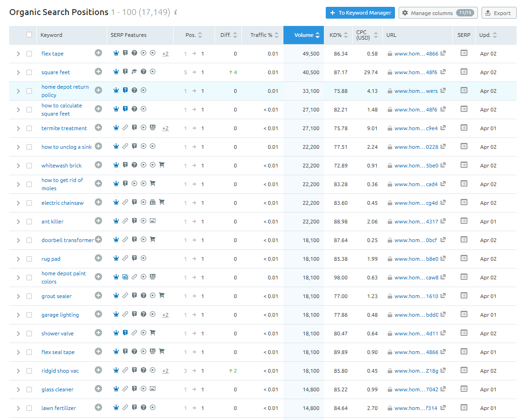
Task: Sort results by the Volume column header
Action: (x=303, y=35)
